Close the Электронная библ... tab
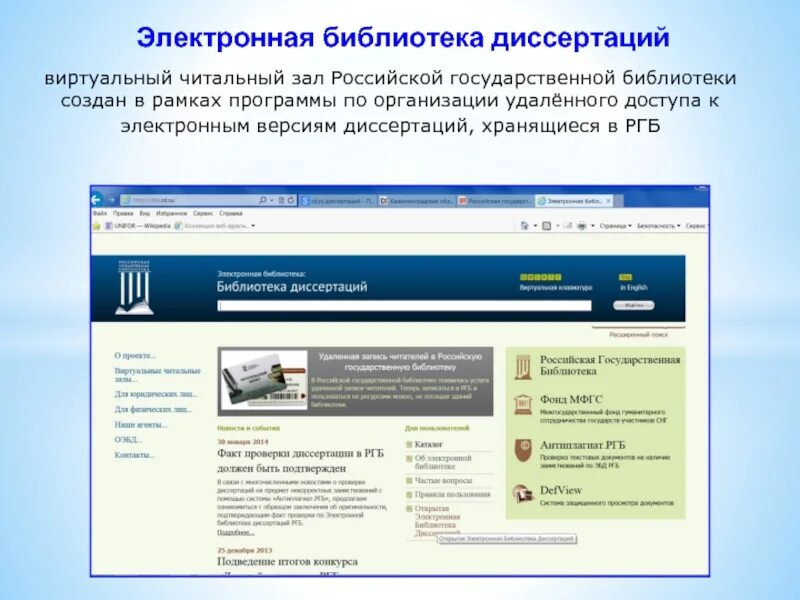The height and width of the screenshot is (600, 800). click(608, 201)
